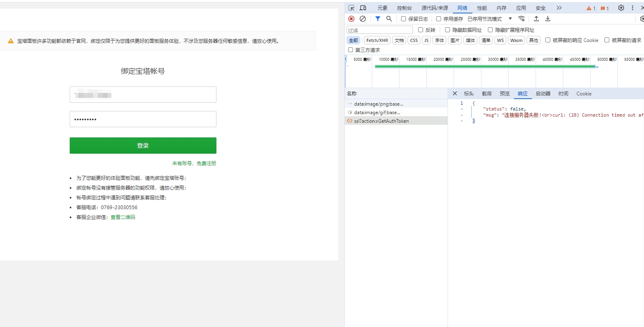The height and width of the screenshot is (327, 644).
Task: Filter requests by JS type
Action: coord(426,40)
